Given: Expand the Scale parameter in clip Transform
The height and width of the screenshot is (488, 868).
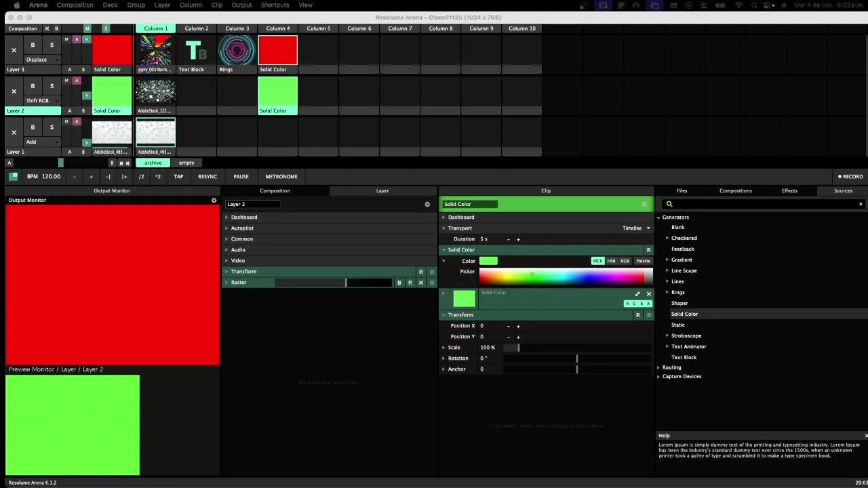Looking at the screenshot, I should pos(444,348).
